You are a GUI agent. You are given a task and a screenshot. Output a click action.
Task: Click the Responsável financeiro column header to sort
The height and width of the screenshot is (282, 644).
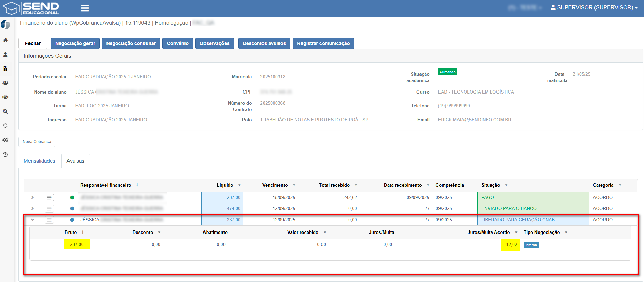click(x=105, y=185)
